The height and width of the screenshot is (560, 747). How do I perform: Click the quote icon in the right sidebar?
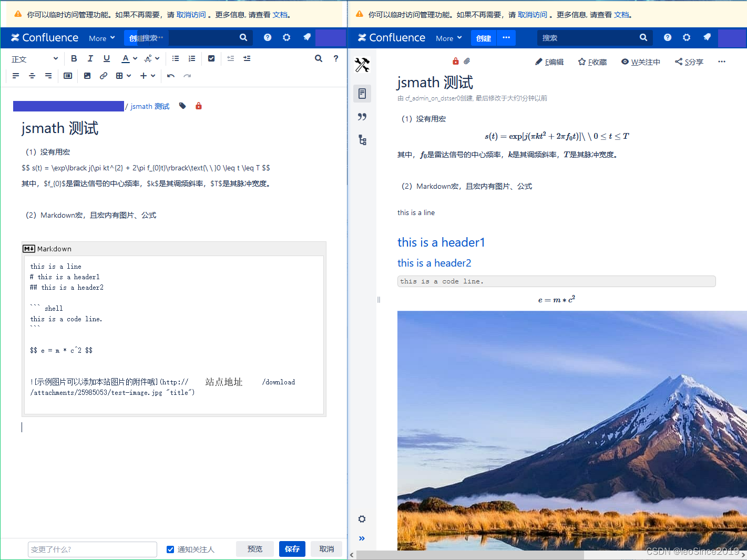tap(362, 117)
